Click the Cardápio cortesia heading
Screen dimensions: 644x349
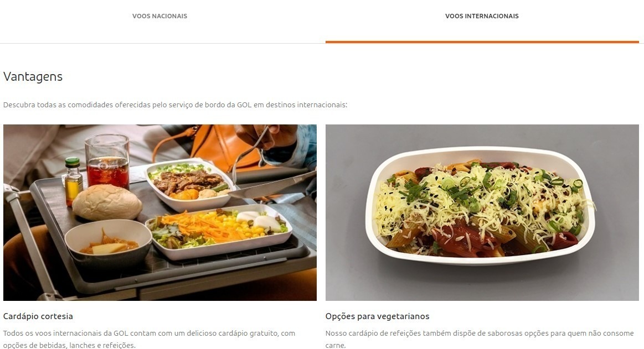click(38, 316)
